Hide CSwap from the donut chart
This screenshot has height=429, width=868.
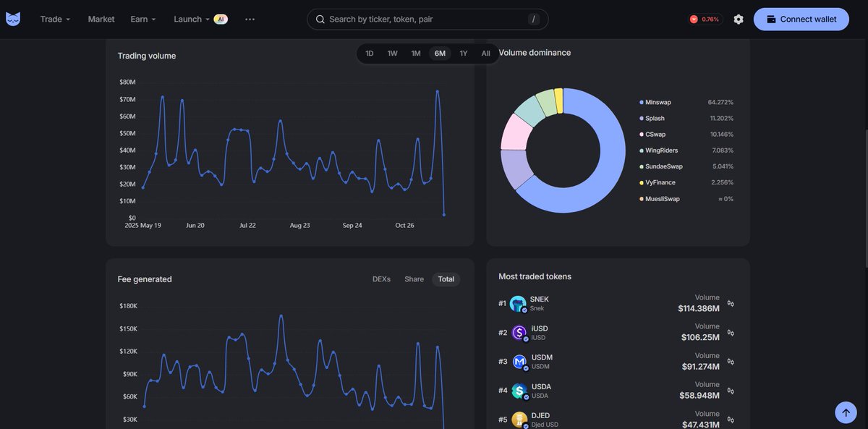(x=654, y=134)
